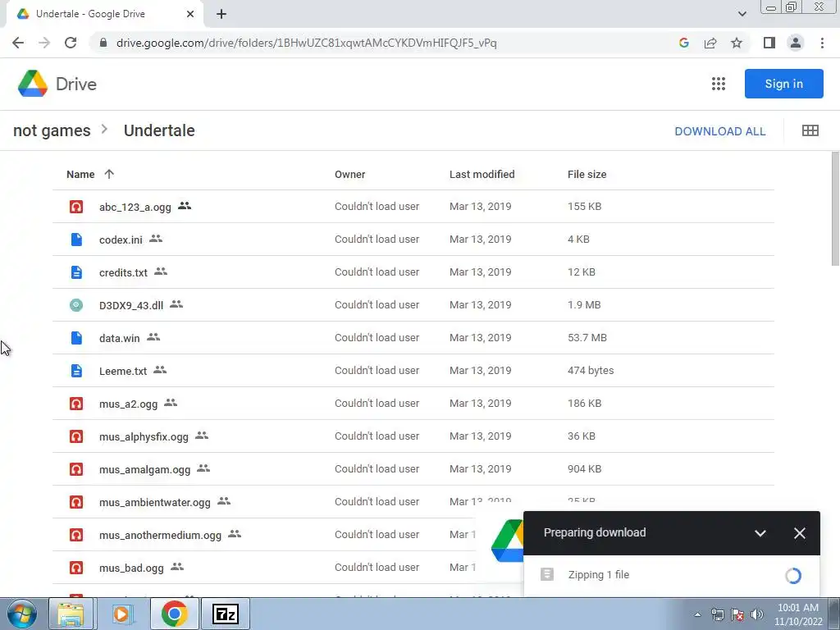Open the tab search dropdown
840x630 pixels.
point(742,14)
